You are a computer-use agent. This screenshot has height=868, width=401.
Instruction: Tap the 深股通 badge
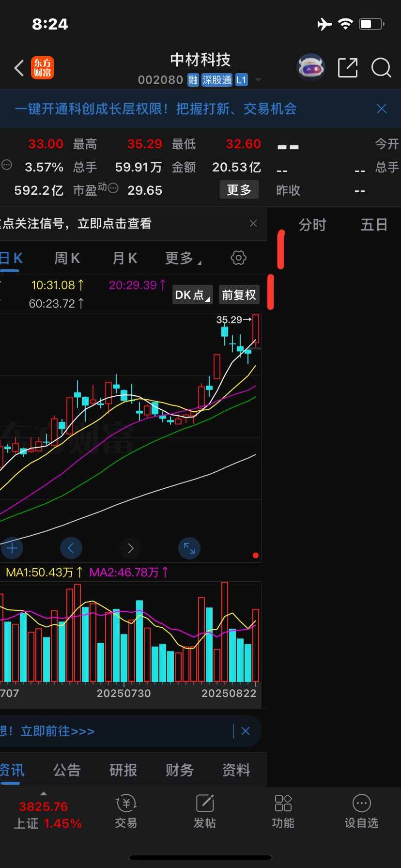(217, 80)
